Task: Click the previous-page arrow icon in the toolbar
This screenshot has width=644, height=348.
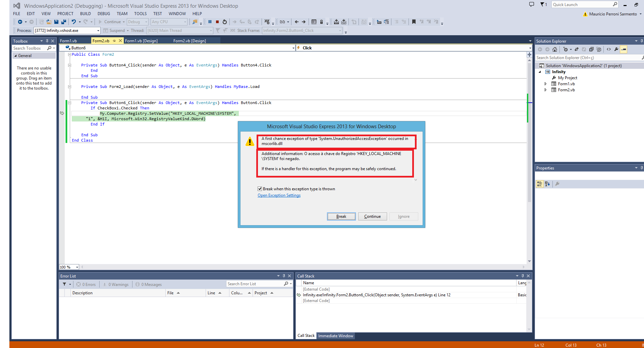Action: pos(297,22)
